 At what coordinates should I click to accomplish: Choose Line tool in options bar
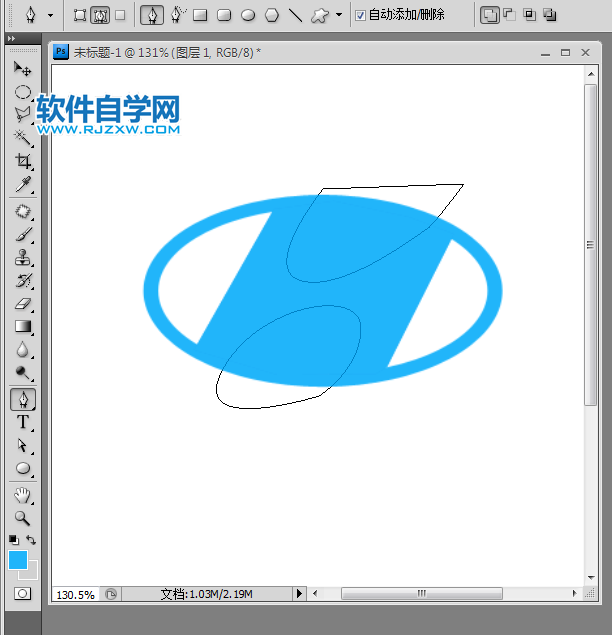click(x=296, y=15)
